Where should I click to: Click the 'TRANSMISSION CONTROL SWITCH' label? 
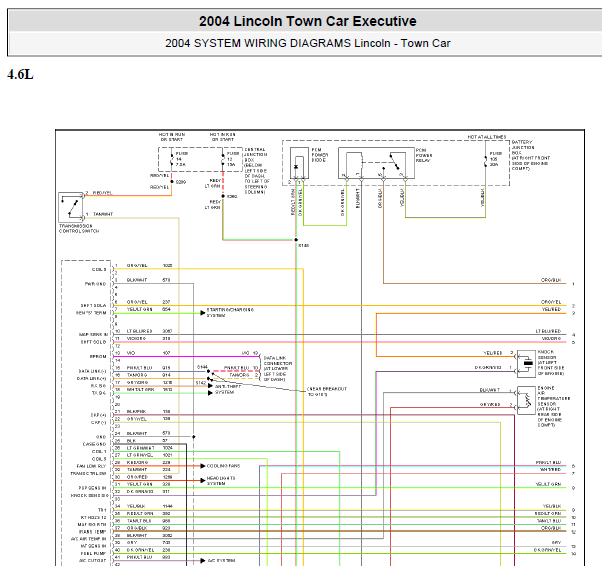click(x=79, y=228)
